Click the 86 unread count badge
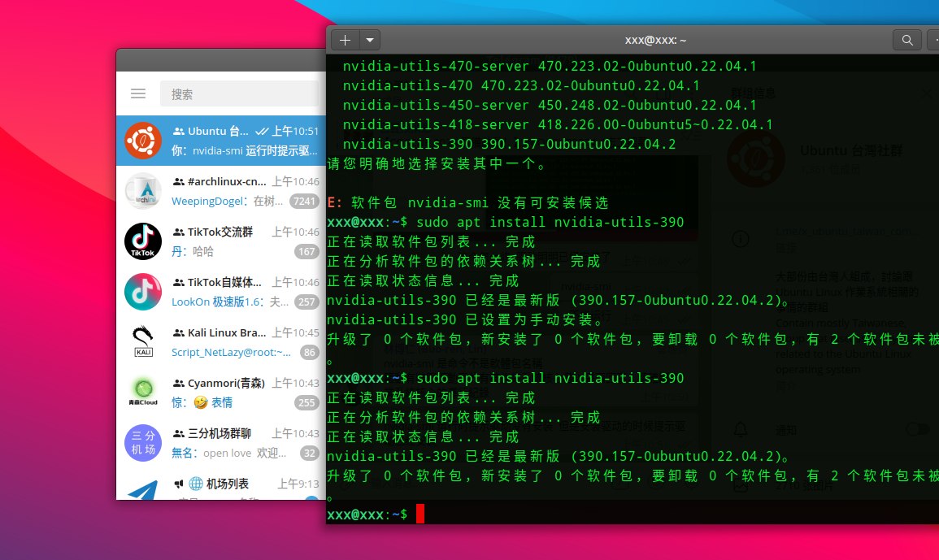The width and height of the screenshot is (939, 560). (x=309, y=353)
